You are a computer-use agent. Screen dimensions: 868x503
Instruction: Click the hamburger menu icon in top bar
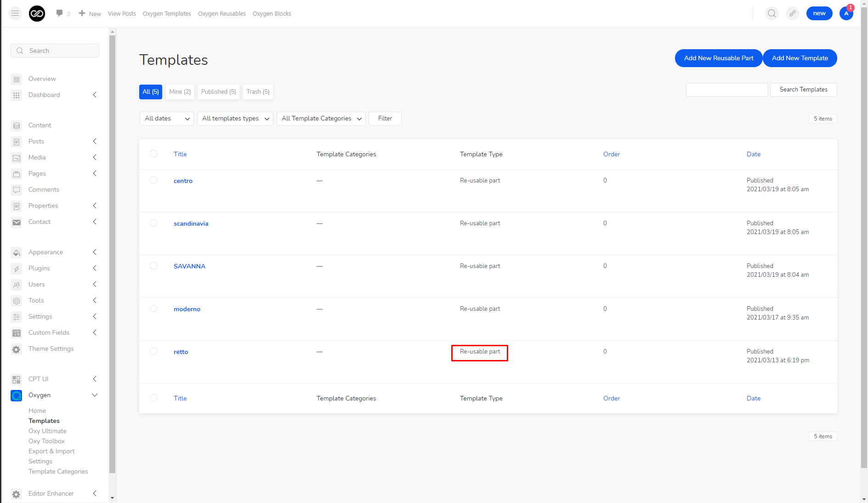click(15, 13)
